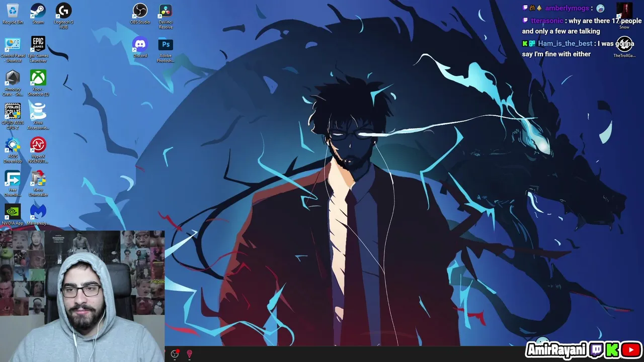Open Control Panel shortcut
Screen dimensions: 644x362
coord(13,50)
